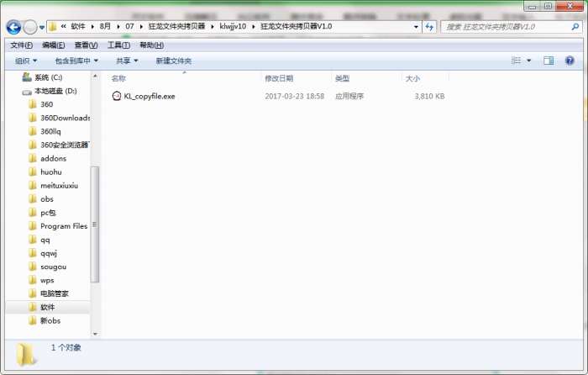
Task: Click the obs folder icon
Action: click(33, 199)
